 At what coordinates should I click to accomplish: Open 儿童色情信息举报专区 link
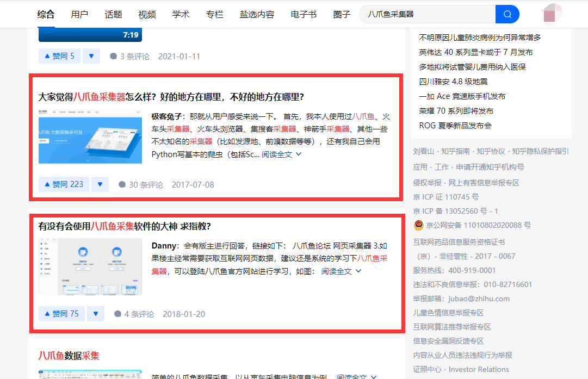click(448, 313)
